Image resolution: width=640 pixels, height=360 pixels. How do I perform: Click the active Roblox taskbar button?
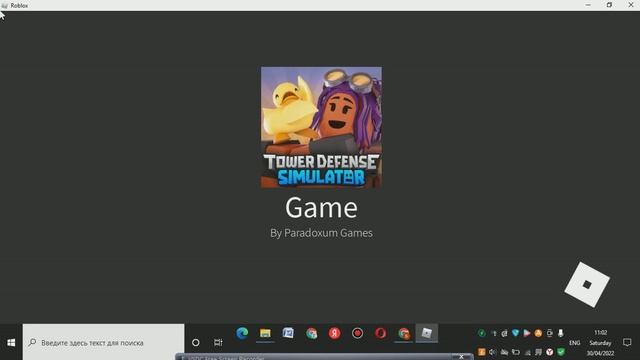pos(427,333)
